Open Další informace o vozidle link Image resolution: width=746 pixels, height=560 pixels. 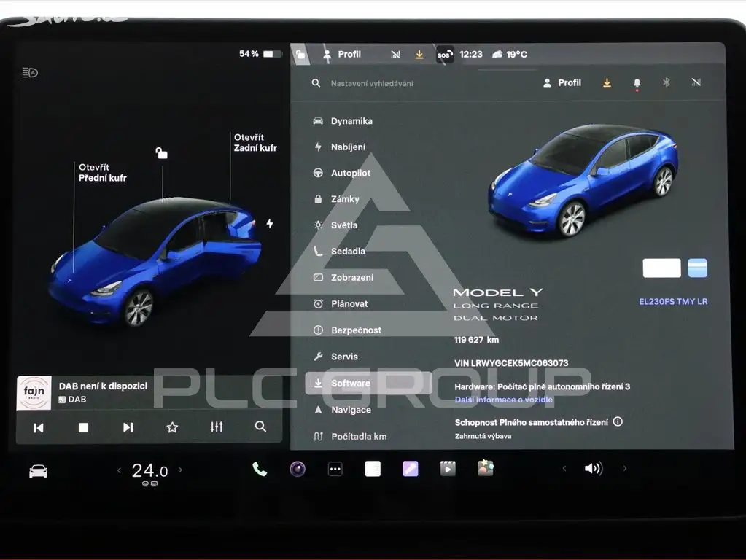pos(503,400)
